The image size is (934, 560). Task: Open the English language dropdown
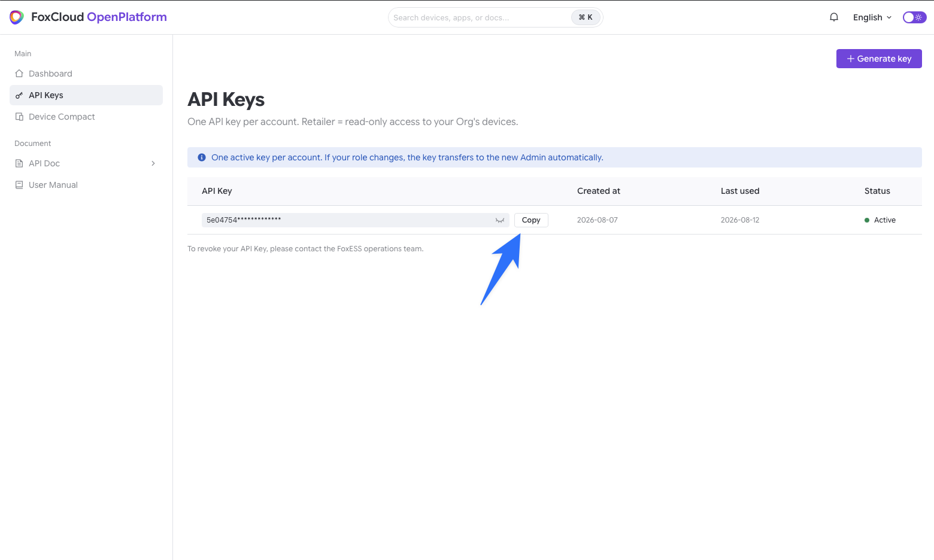pos(872,17)
